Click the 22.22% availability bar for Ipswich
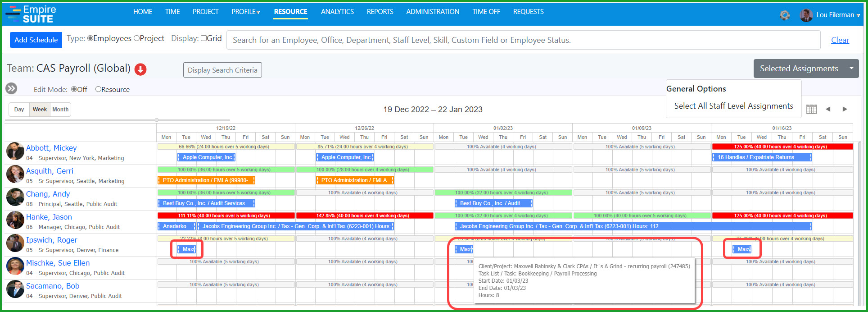The height and width of the screenshot is (312, 868). pos(226,239)
